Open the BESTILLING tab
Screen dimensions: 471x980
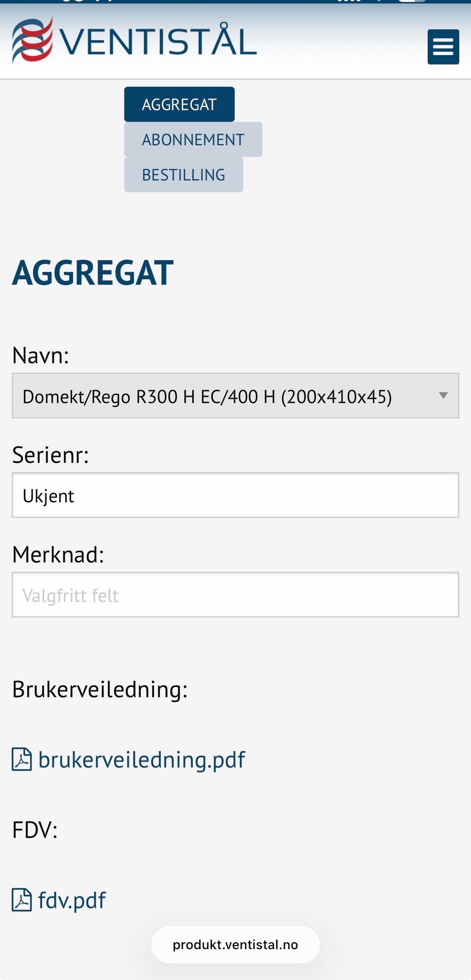(x=183, y=175)
